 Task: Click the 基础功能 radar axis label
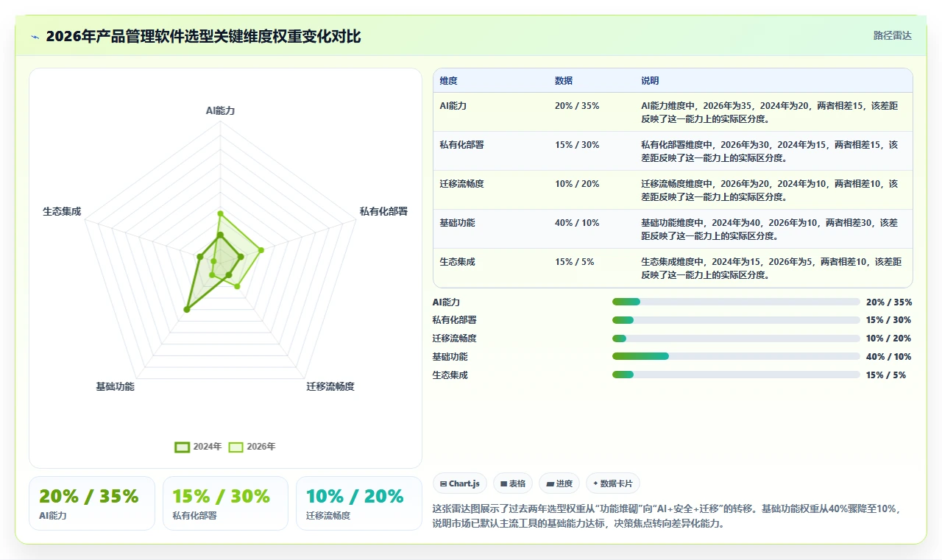[115, 386]
